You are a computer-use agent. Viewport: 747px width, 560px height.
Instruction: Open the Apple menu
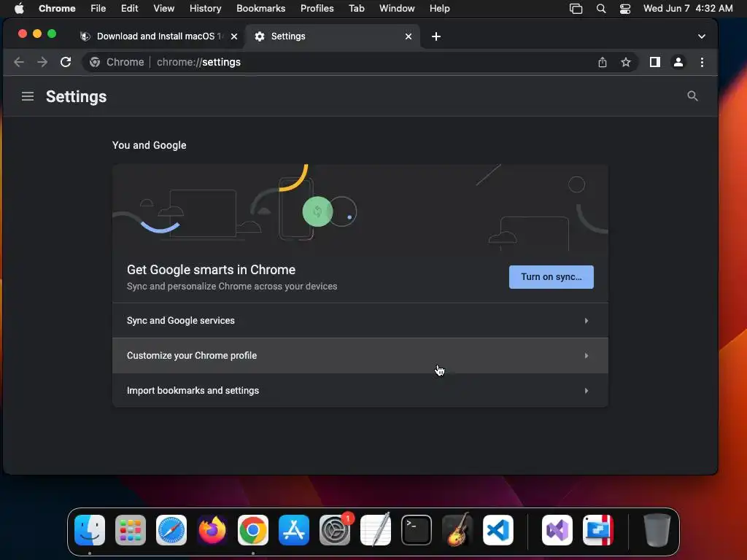(19, 8)
